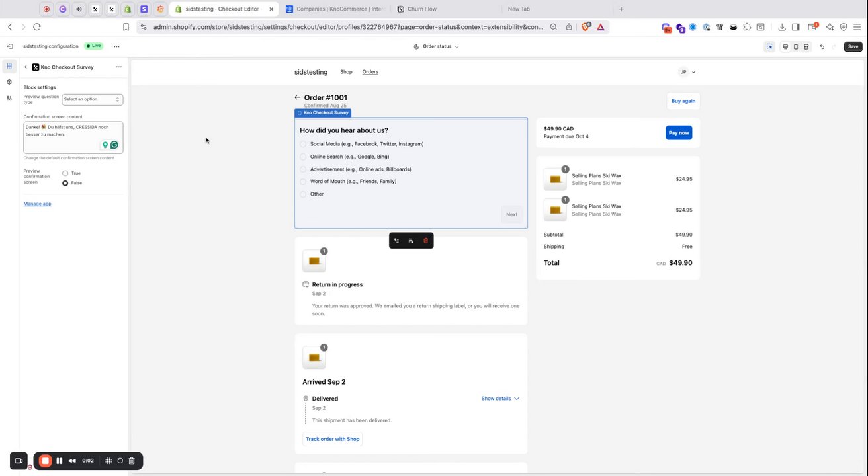Open the Orders link in store header
The image size is (868, 476).
click(x=370, y=72)
